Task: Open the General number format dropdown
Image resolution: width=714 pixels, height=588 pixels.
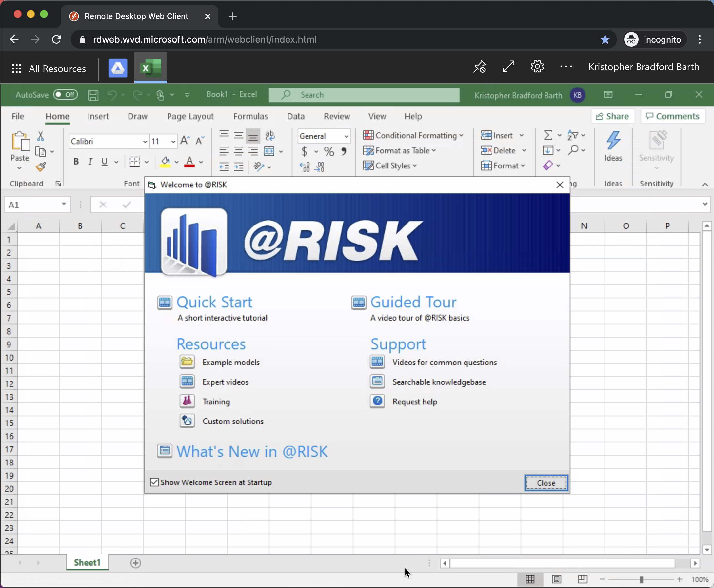Action: pos(346,136)
